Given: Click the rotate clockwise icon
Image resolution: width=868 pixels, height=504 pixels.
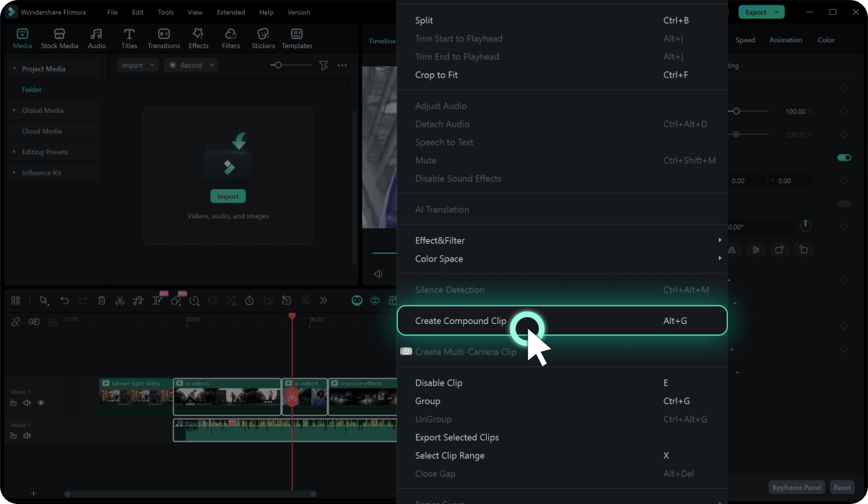Looking at the screenshot, I should coord(779,250).
